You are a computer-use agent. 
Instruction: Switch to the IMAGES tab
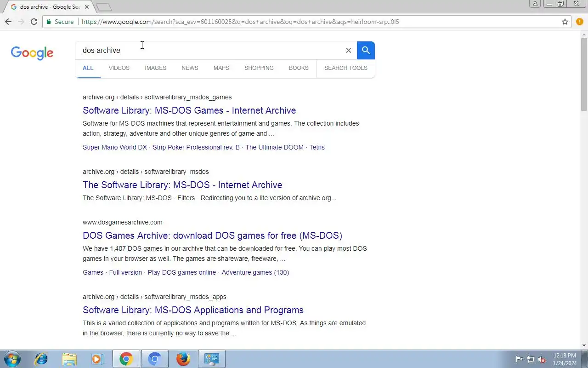coord(155,68)
